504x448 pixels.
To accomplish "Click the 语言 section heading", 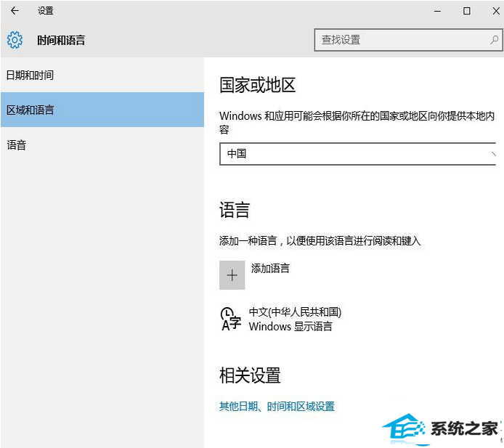I will [x=235, y=210].
